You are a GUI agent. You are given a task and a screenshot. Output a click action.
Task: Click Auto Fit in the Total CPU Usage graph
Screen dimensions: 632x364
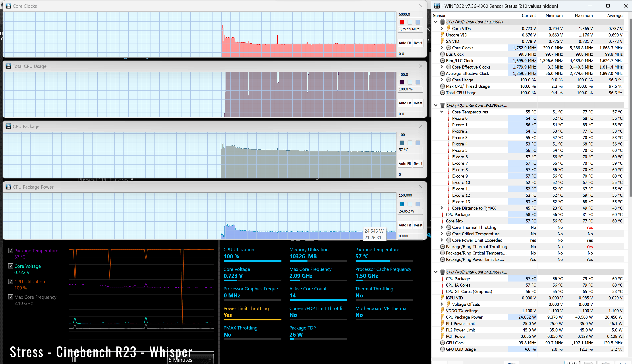pos(405,103)
